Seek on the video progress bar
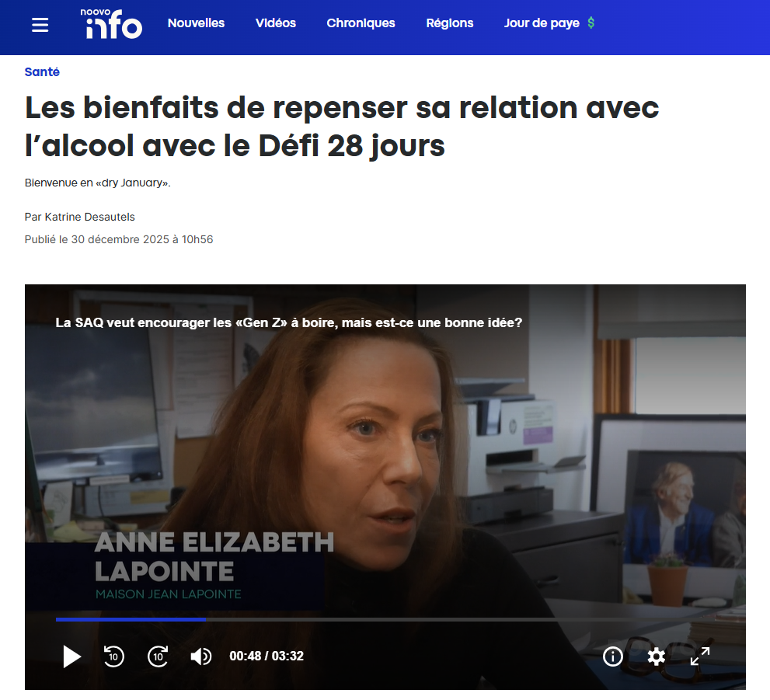The width and height of the screenshot is (770, 700). click(x=382, y=619)
